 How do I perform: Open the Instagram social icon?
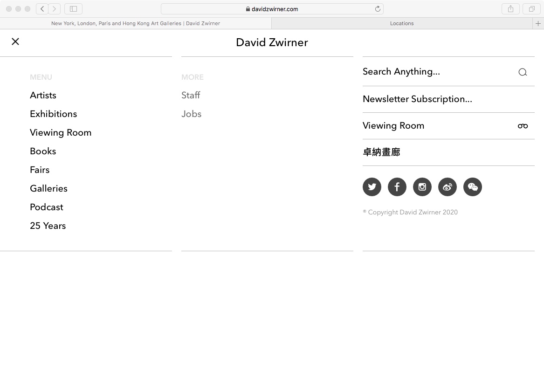pyautogui.click(x=422, y=187)
